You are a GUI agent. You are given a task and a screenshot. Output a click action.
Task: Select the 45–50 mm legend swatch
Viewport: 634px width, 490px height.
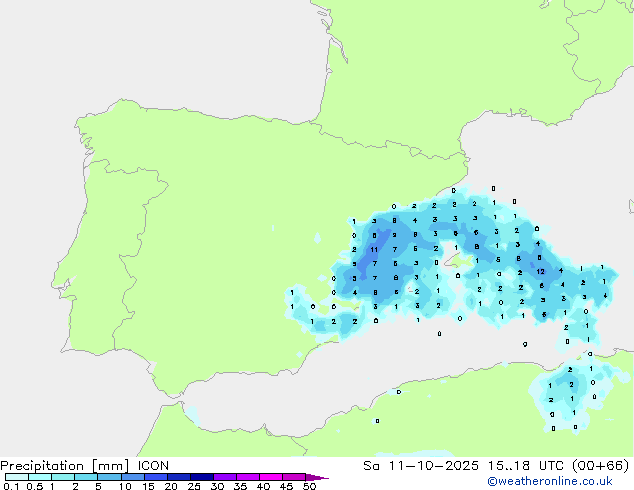(294, 477)
